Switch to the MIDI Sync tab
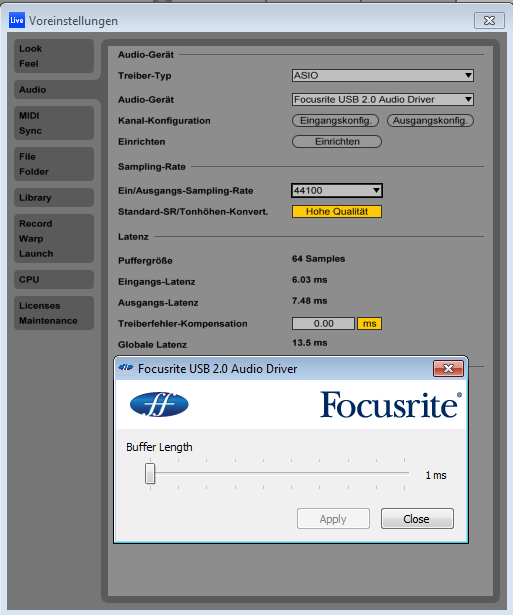The image size is (513, 615). [54, 123]
